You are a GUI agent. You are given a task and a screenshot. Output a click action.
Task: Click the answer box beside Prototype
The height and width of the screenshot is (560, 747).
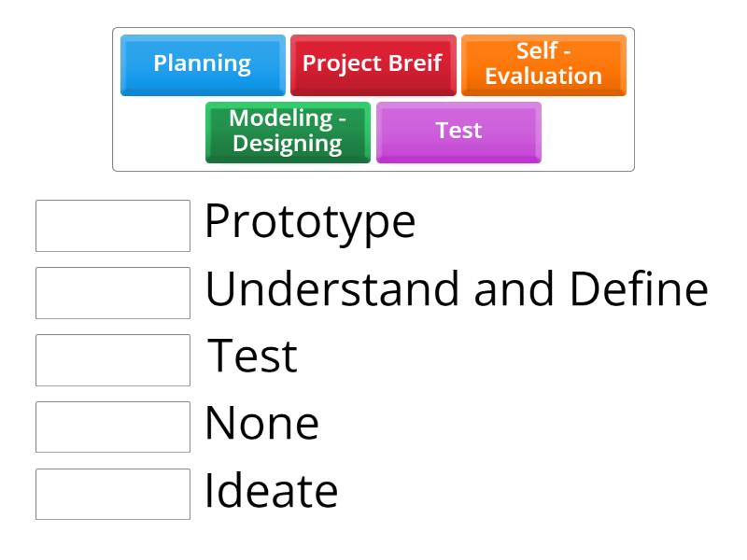(112, 223)
